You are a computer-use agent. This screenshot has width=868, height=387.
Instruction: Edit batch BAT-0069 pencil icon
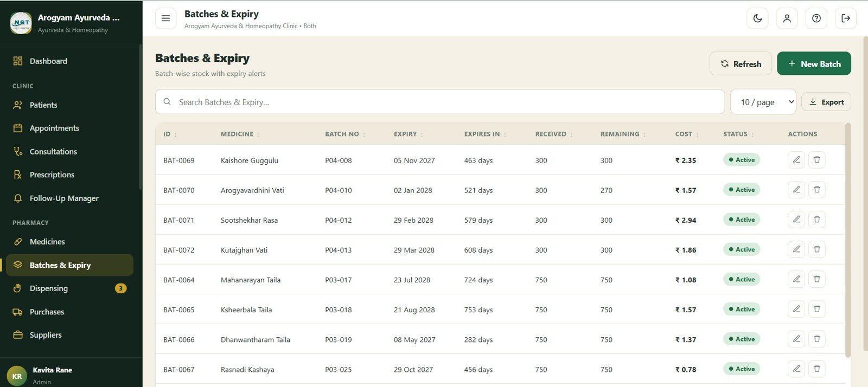tap(796, 160)
